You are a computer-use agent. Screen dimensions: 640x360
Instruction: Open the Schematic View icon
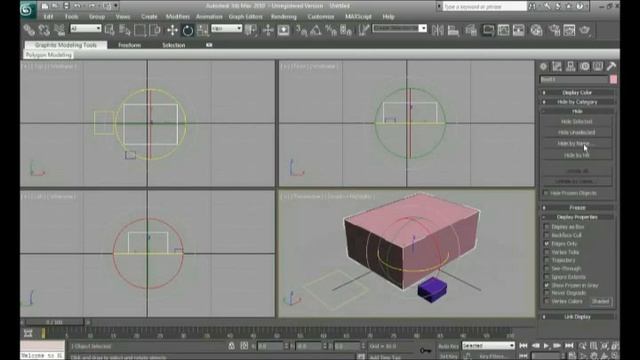click(x=518, y=30)
